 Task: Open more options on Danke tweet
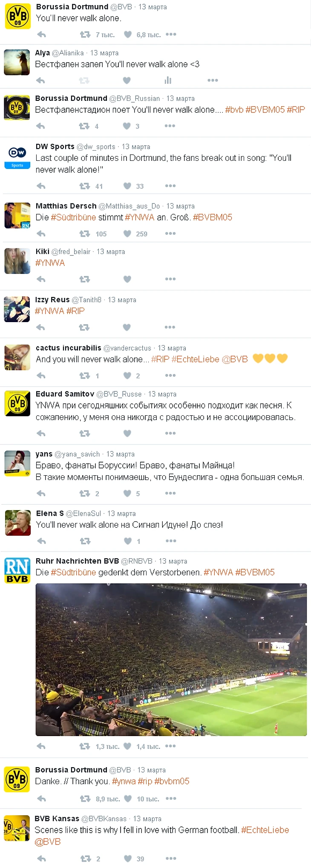(171, 798)
